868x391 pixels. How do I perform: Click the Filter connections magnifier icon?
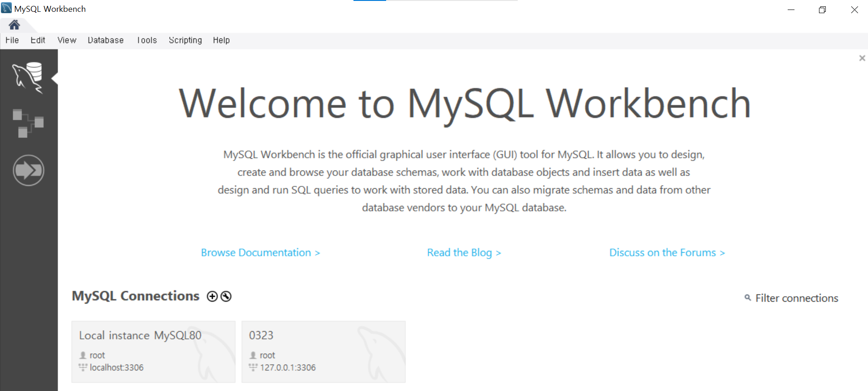[x=748, y=298]
